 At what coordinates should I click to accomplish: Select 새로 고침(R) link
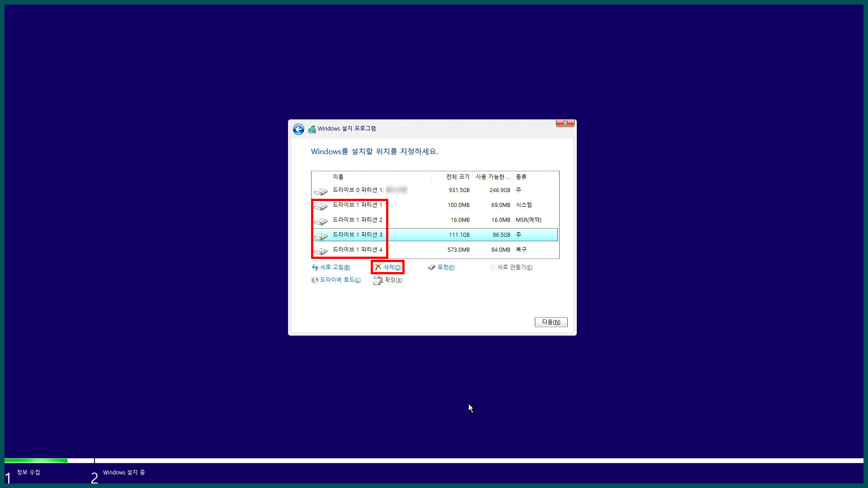coord(335,267)
